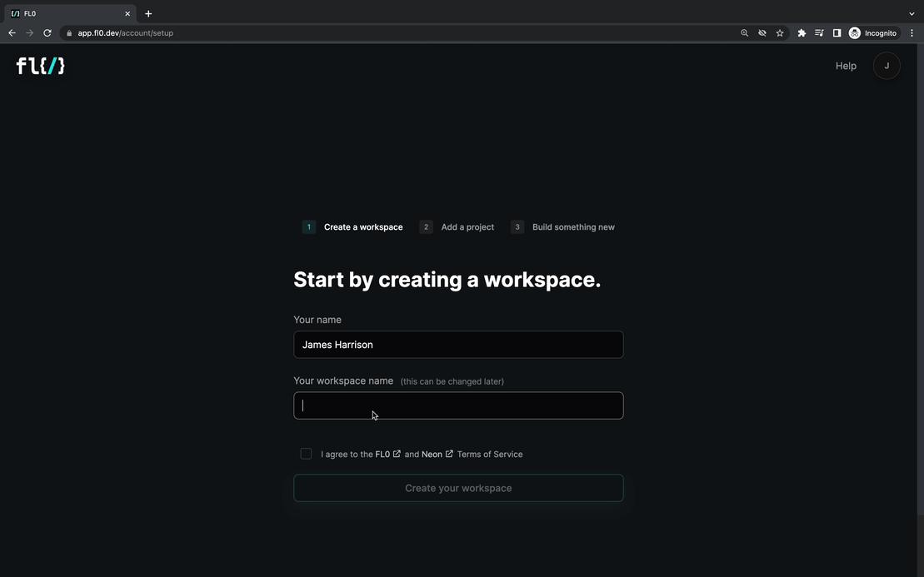
Task: Open the Extensions puzzle icon
Action: [x=802, y=33]
